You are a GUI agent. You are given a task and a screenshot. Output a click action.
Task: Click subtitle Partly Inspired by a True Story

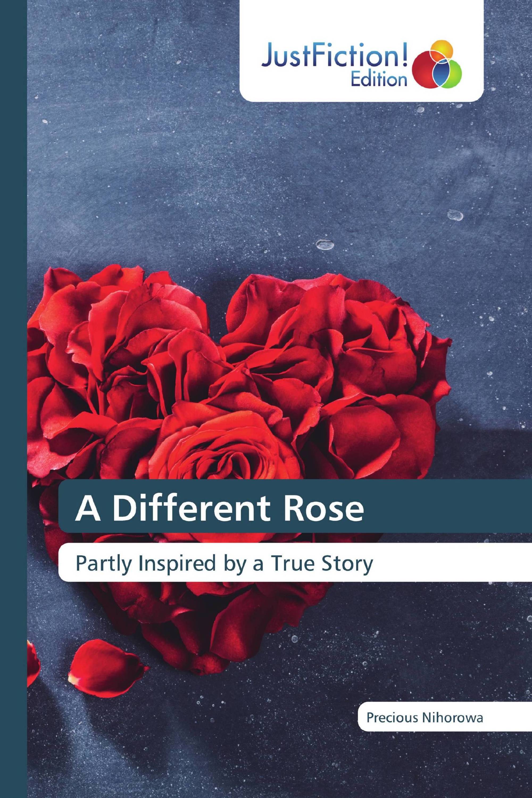pyautogui.click(x=224, y=564)
